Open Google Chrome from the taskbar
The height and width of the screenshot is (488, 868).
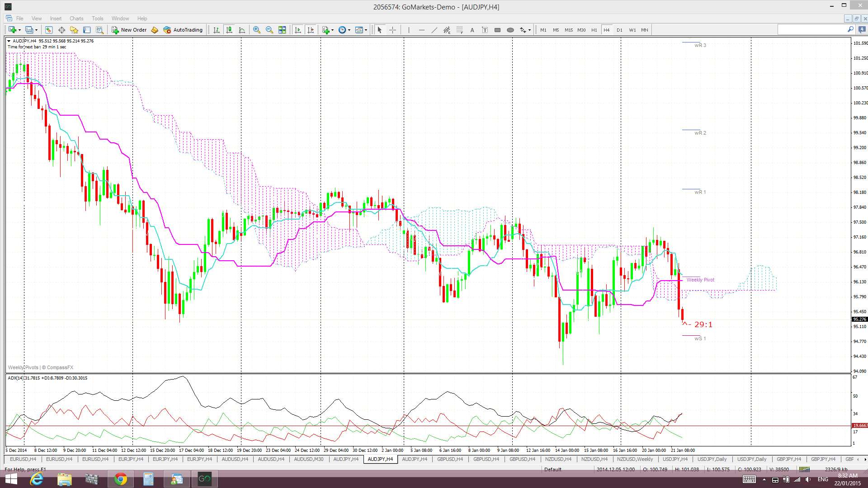pyautogui.click(x=120, y=479)
